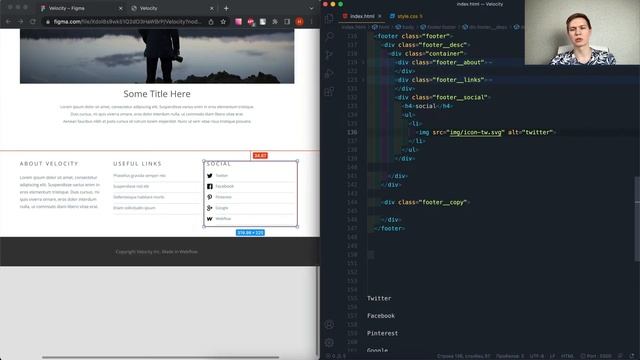The height and width of the screenshot is (360, 640).
Task: Click the "Facebook" text on line 157
Action: coord(381,316)
